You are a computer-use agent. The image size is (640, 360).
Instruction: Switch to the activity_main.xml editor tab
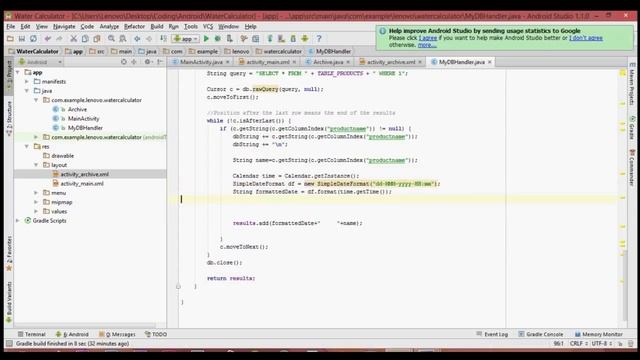coord(268,62)
